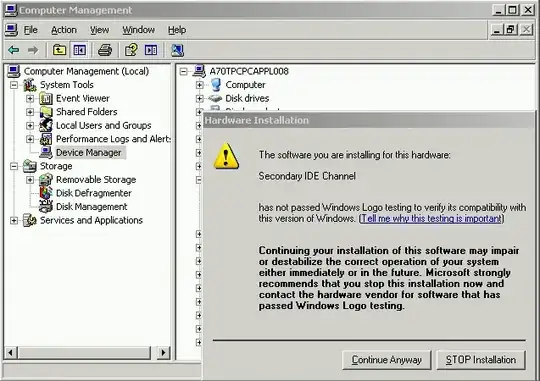Click the Show/Hide Action Pane icon
This screenshot has width=540, height=381.
(x=151, y=50)
